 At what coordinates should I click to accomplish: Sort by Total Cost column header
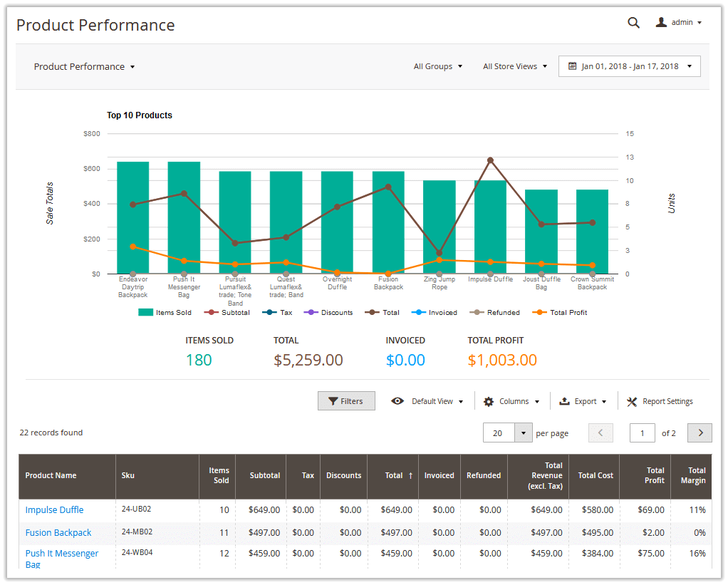coord(595,476)
